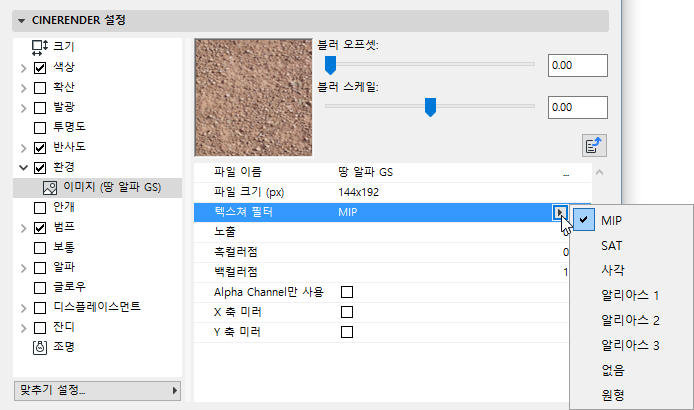Expand the 범프 channel chevron
The width and height of the screenshot is (694, 410).
coord(23,228)
